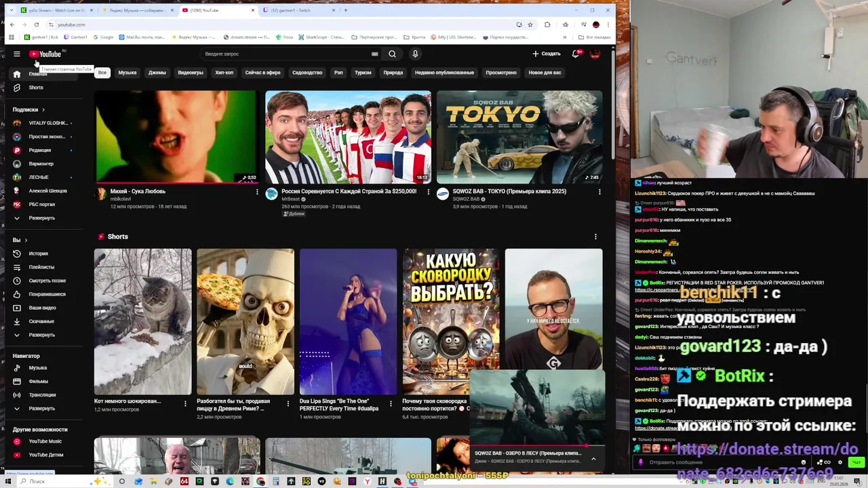
Task: Select the Видеоигры filter chip
Action: [x=191, y=73]
